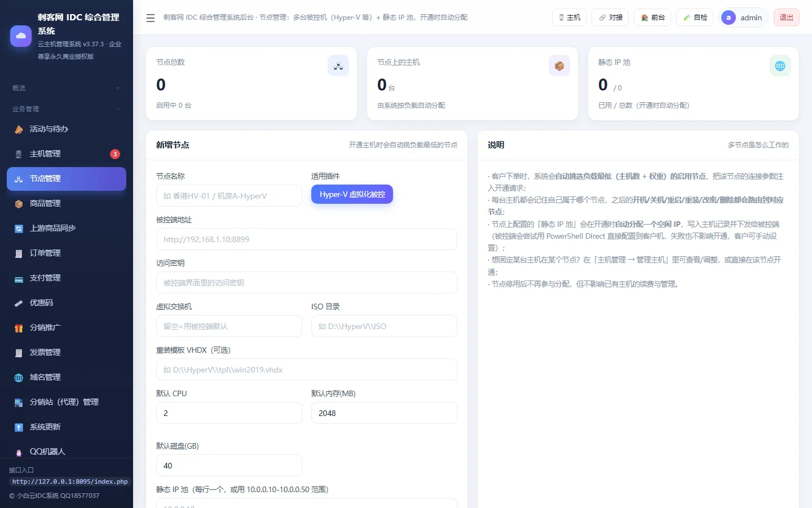Open 分销站（代理）管理 menu item
This screenshot has height=508, width=812.
[x=67, y=402]
